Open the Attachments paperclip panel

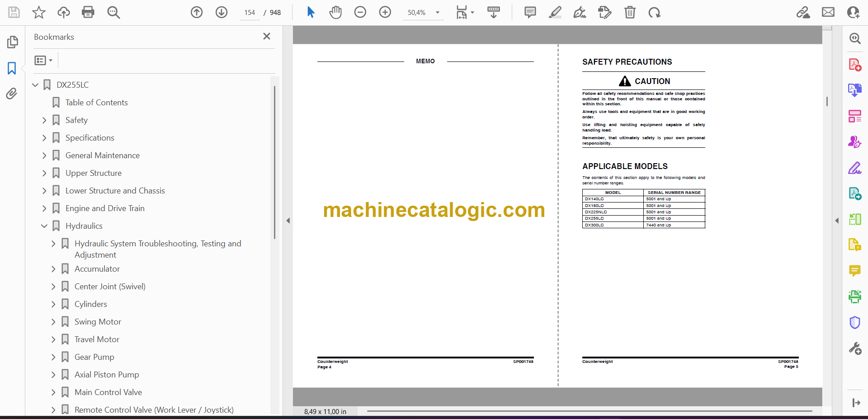coord(12,94)
